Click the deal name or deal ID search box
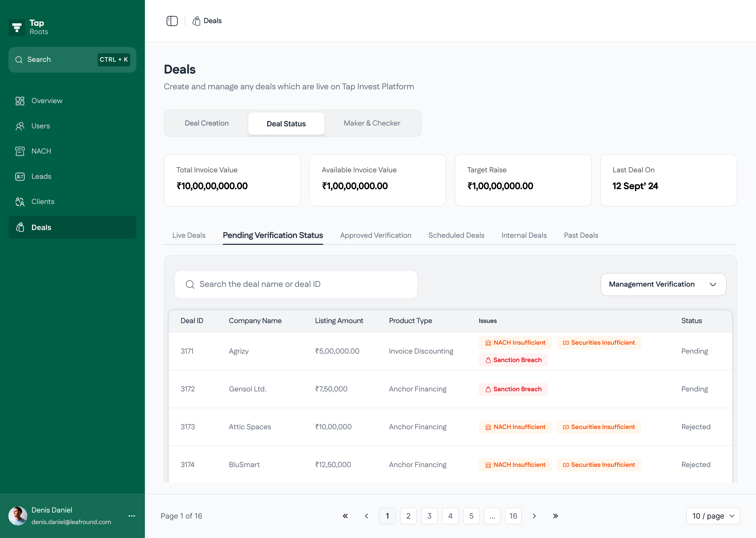This screenshot has width=756, height=538. (296, 284)
